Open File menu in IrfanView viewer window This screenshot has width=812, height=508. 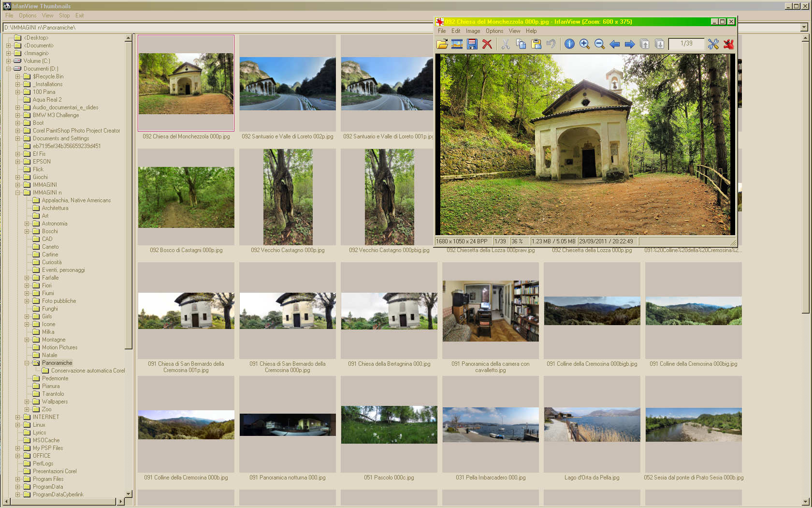(442, 31)
